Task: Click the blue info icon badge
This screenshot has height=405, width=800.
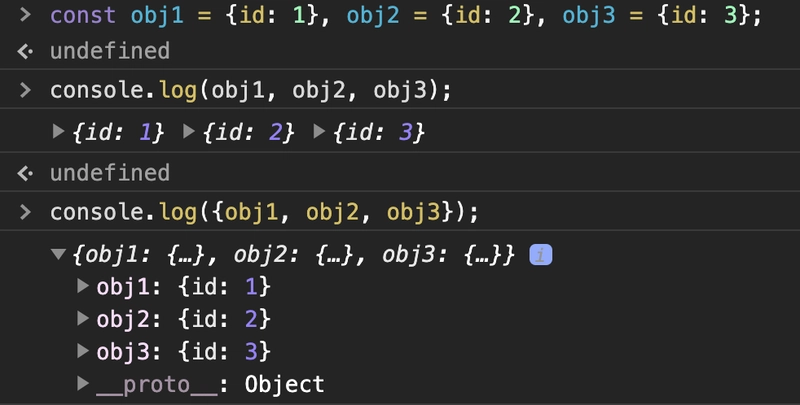Action: click(541, 255)
